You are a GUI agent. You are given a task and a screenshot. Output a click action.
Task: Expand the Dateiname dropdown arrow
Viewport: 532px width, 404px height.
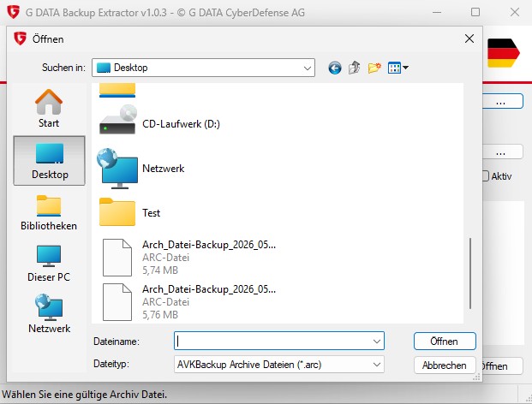377,341
